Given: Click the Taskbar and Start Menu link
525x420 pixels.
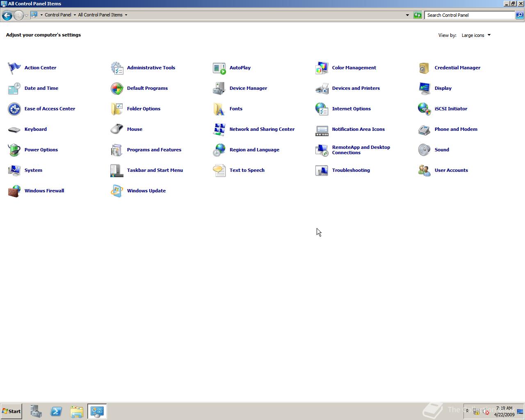Looking at the screenshot, I should point(155,170).
